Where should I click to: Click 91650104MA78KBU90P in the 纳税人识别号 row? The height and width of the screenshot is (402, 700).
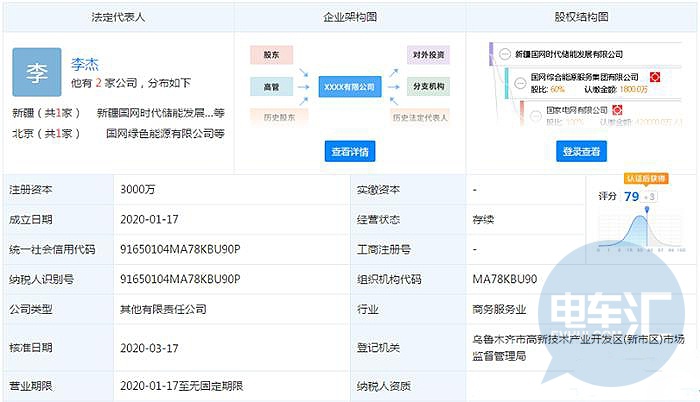180,279
